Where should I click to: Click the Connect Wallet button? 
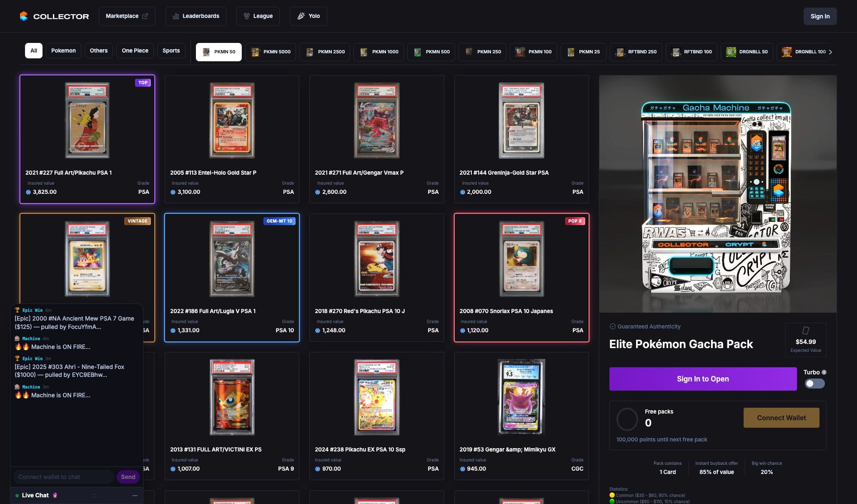click(x=781, y=418)
